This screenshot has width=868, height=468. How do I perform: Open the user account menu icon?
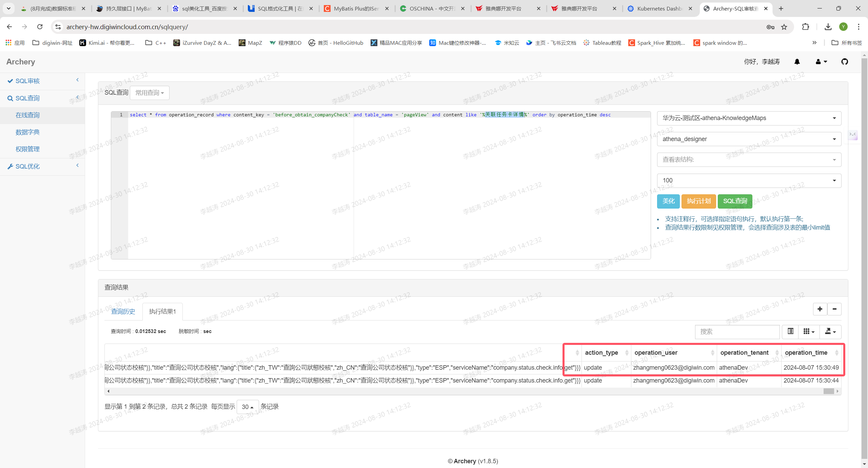tap(821, 62)
